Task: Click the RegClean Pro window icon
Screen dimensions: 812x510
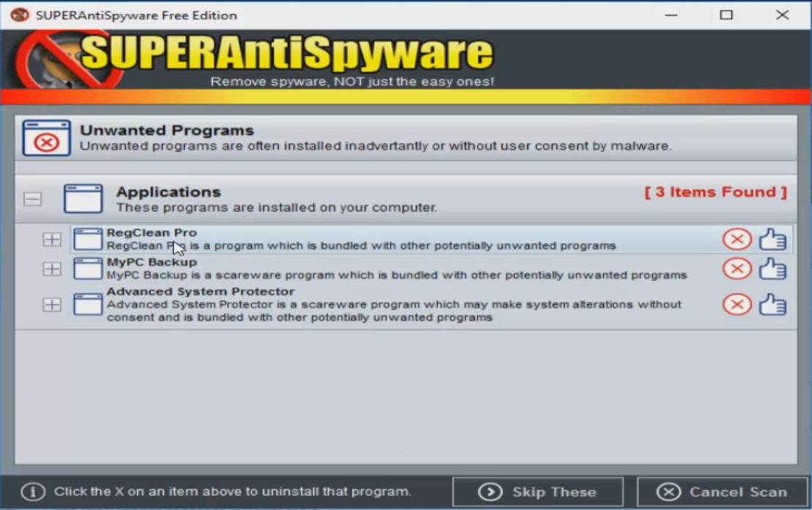Action: coord(87,239)
